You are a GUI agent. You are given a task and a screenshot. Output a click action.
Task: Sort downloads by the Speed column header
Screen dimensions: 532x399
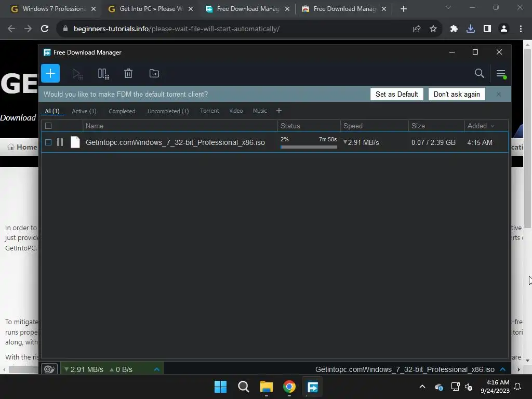(x=374, y=126)
